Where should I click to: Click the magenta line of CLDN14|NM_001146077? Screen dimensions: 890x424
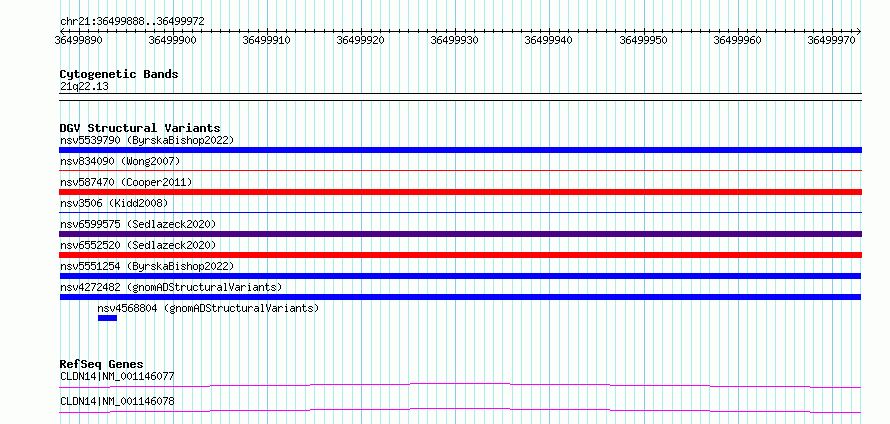point(460,385)
